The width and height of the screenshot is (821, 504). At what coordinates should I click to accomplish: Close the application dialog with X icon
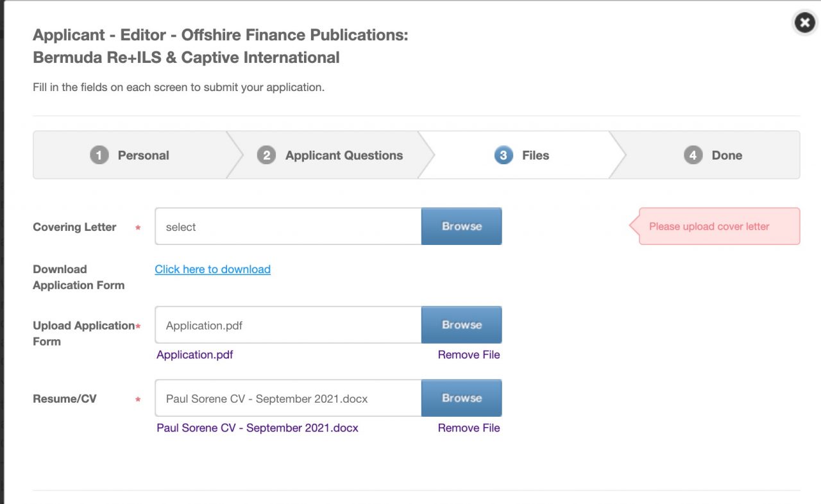coord(805,23)
